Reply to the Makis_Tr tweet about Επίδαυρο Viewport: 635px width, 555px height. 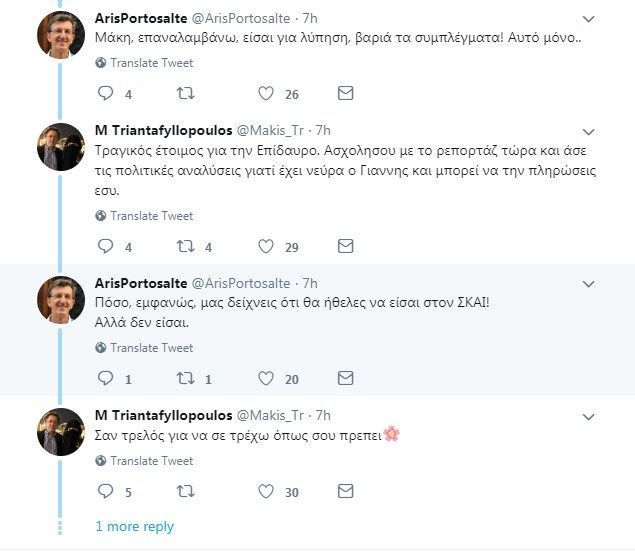click(106, 246)
